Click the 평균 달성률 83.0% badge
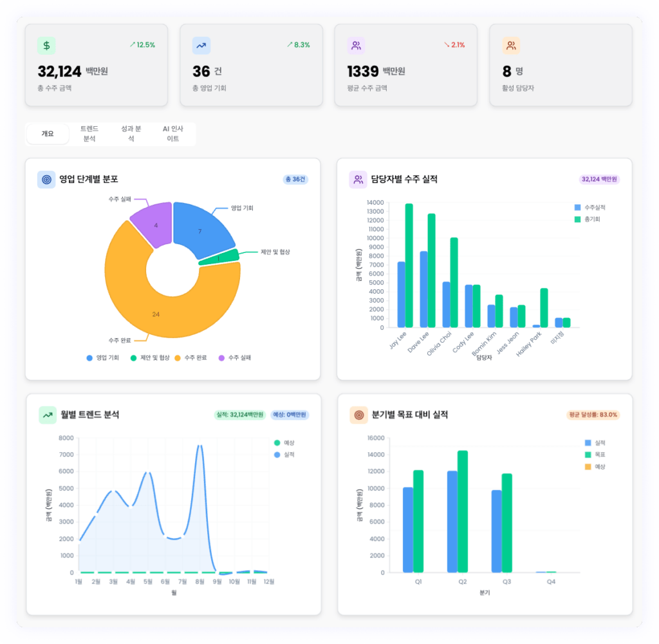Image resolution: width=659 pixels, height=644 pixels. [593, 415]
